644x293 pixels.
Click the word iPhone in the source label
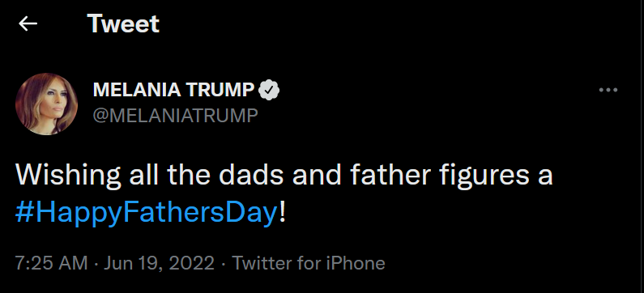coord(356,263)
